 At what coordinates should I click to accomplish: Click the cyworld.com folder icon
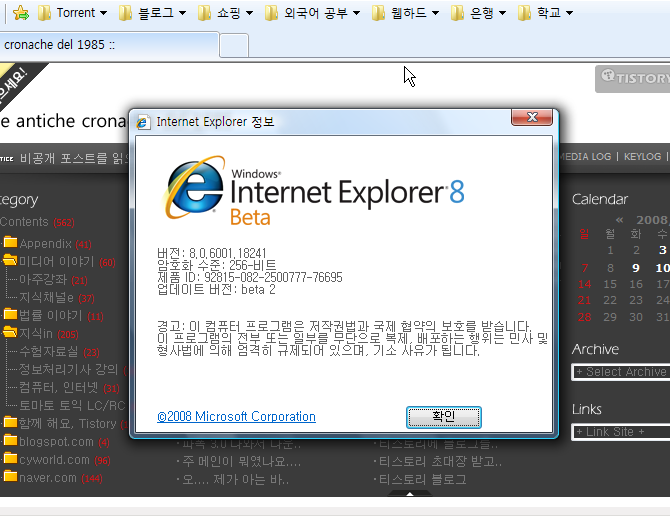click(11, 458)
